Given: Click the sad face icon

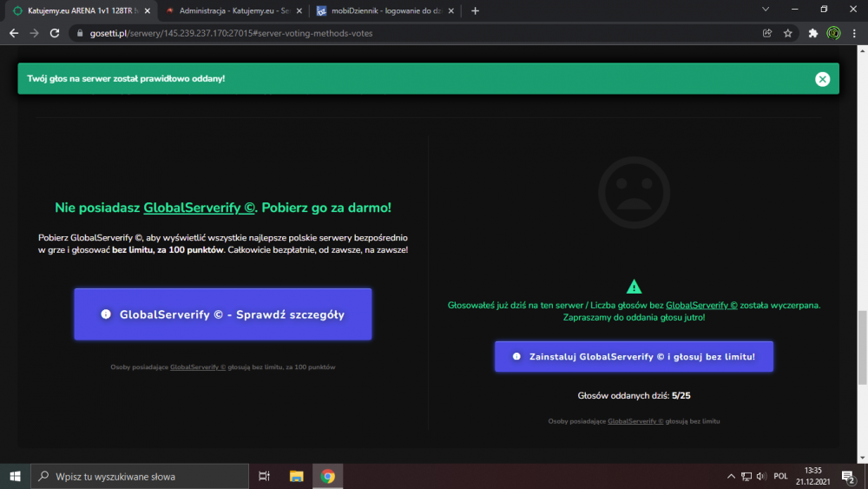Looking at the screenshot, I should pyautogui.click(x=634, y=192).
